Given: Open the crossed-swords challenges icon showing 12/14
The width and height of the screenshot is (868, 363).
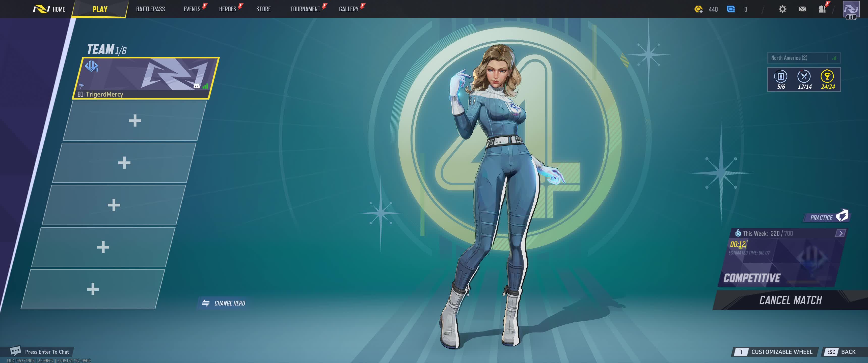Looking at the screenshot, I should point(804,76).
